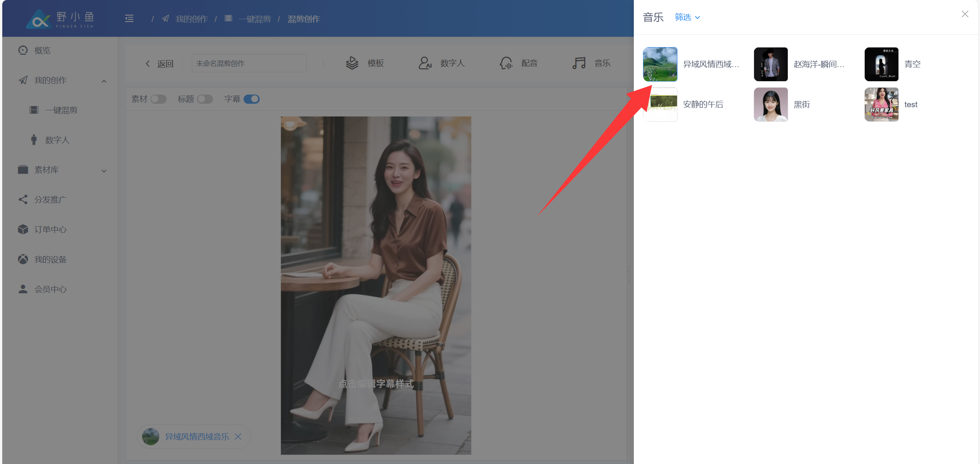Enable the 标题 title switch
Screen dimensions: 980x464
[205, 99]
